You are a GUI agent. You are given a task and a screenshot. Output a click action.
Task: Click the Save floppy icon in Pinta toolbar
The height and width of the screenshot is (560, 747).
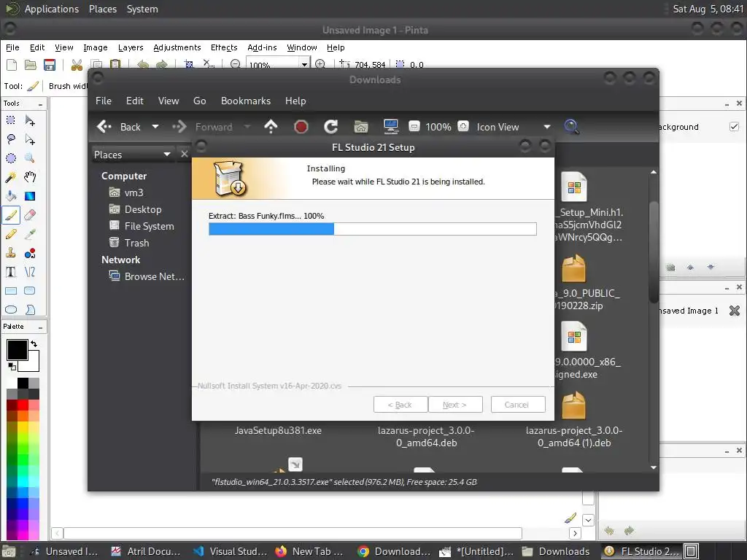coord(50,65)
